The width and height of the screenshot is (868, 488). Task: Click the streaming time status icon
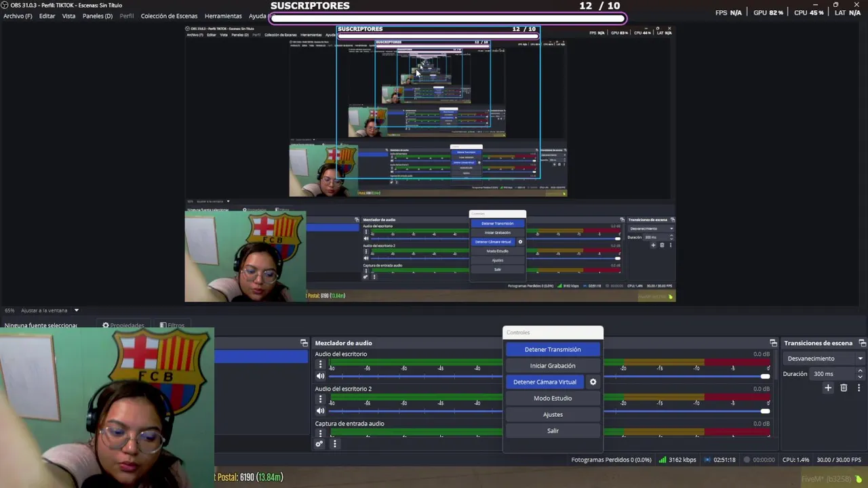(708, 460)
